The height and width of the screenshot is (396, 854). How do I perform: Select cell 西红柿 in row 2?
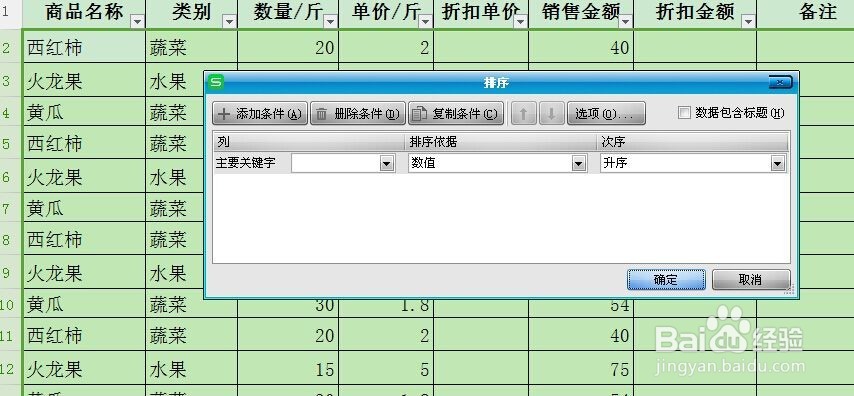pyautogui.click(x=84, y=47)
